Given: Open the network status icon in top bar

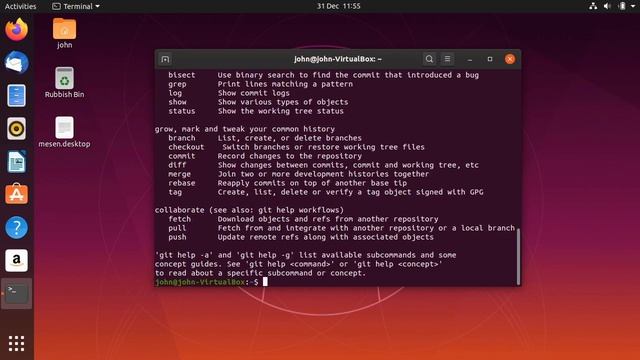Looking at the screenshot, I should 593,6.
